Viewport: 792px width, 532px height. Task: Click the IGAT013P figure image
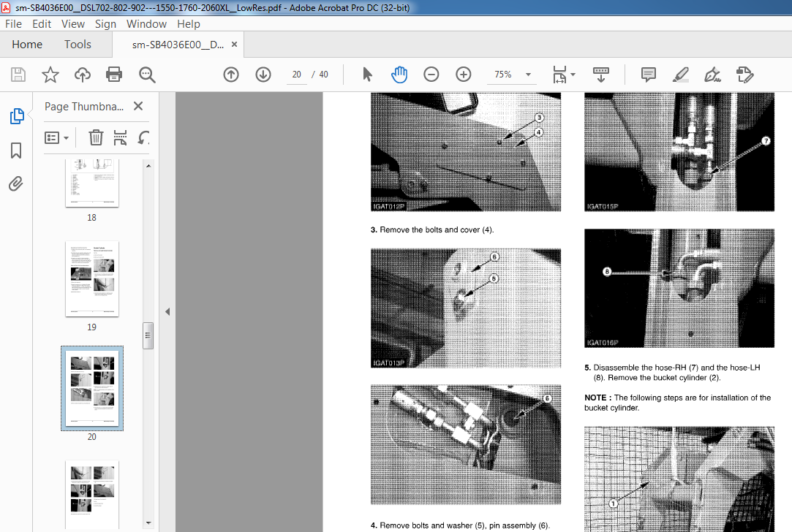466,308
